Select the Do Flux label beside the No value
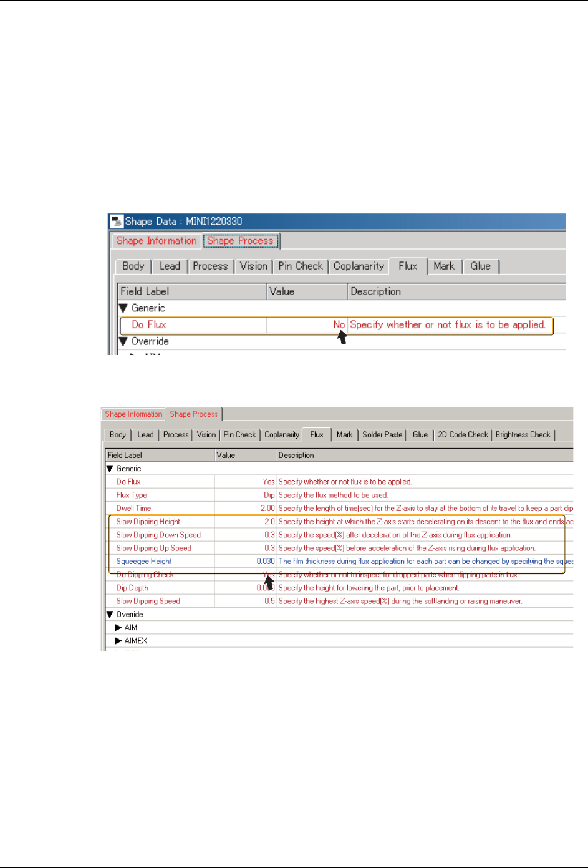588x868 pixels. [x=149, y=325]
